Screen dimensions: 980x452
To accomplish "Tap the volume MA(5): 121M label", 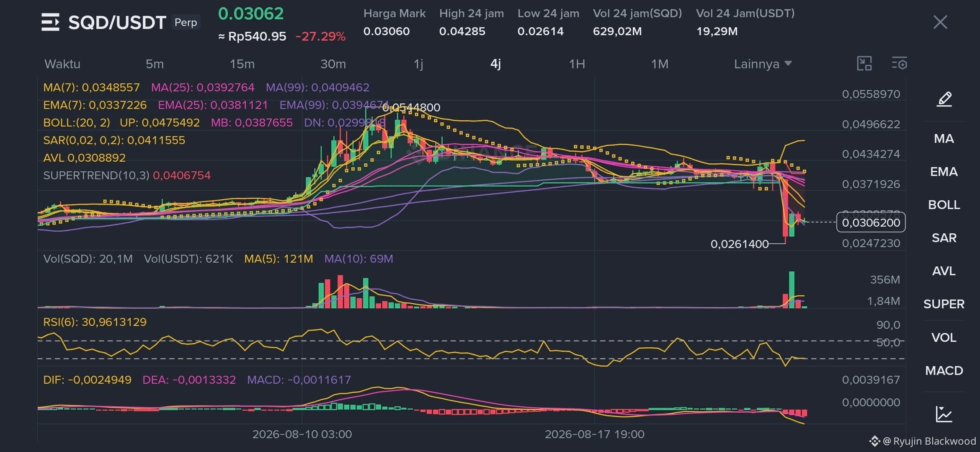I will [x=279, y=259].
